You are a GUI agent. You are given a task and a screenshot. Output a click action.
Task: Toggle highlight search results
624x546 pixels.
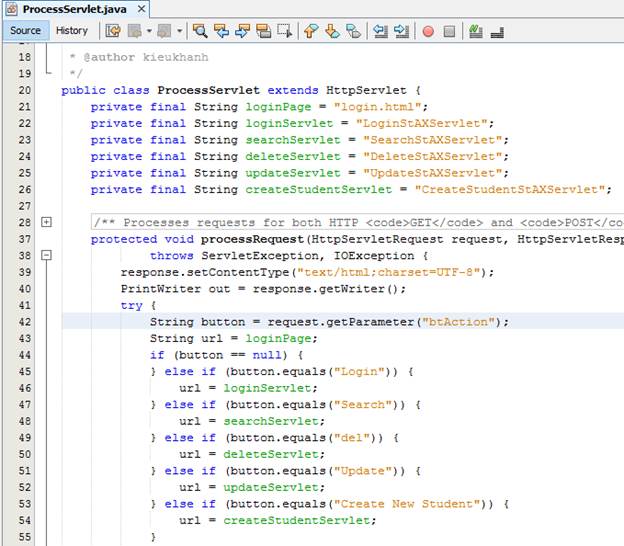[263, 31]
